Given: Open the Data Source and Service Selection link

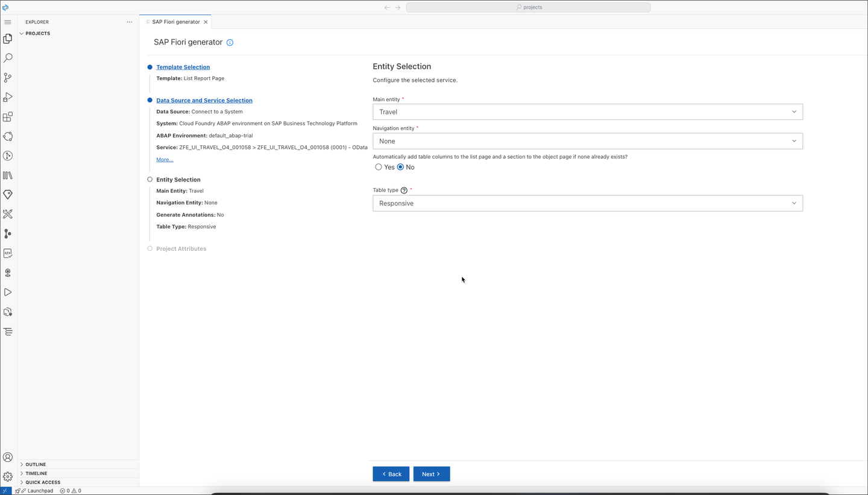Looking at the screenshot, I should pos(204,100).
